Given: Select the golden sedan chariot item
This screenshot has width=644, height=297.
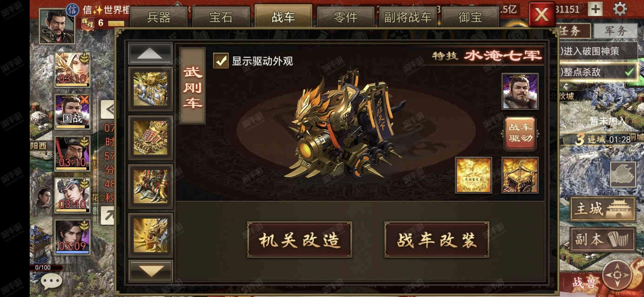Looking at the screenshot, I should (520, 175).
